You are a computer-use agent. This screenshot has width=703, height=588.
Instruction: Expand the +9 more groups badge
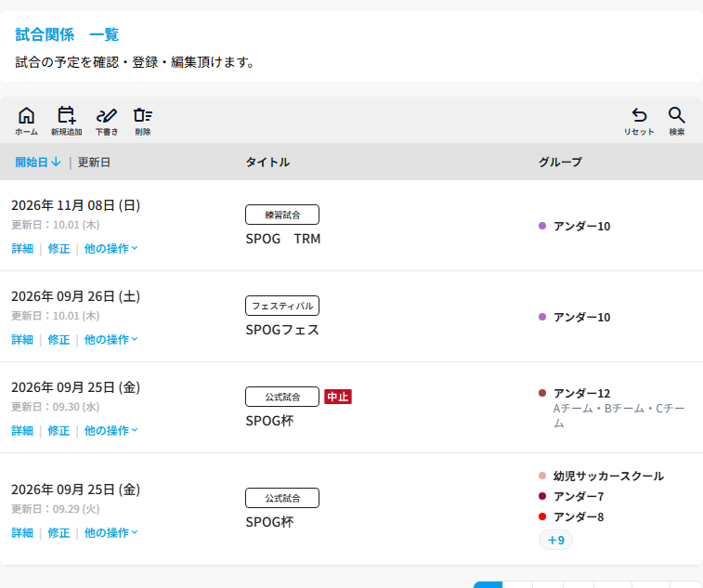(555, 540)
